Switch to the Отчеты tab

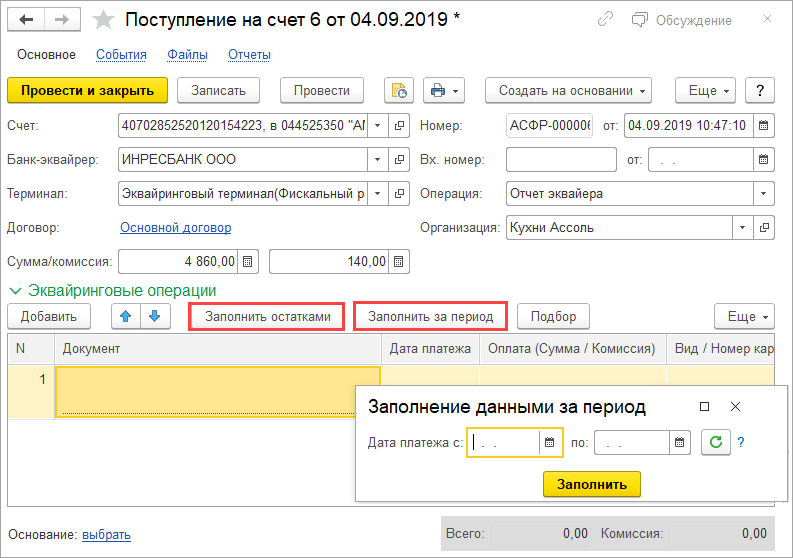point(249,55)
